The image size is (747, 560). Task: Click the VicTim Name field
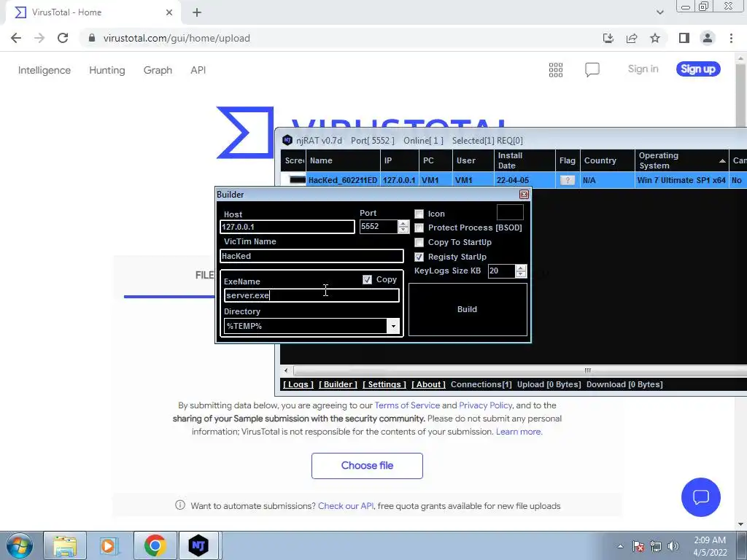click(x=312, y=256)
